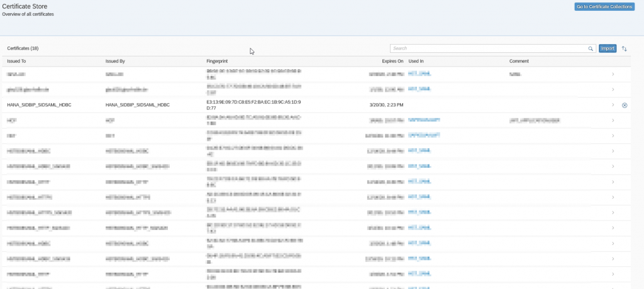Select the Issued To column header
644x289 pixels.
[17, 61]
